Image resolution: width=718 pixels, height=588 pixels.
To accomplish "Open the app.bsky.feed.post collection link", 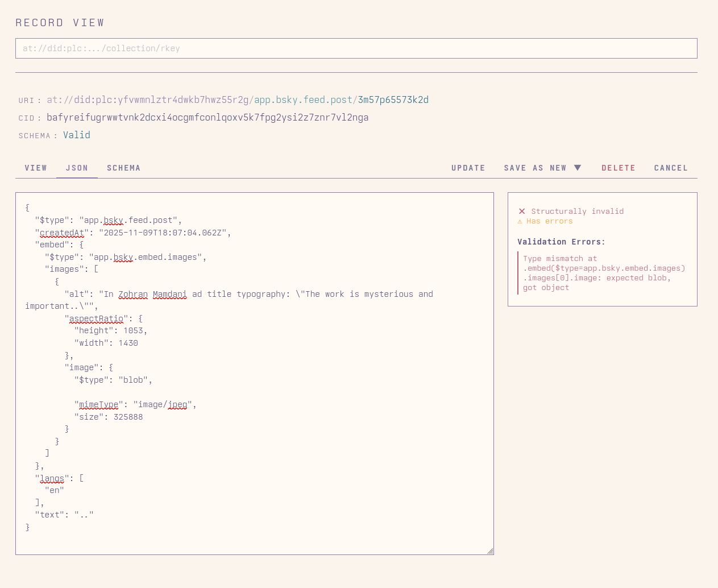I will pos(302,99).
